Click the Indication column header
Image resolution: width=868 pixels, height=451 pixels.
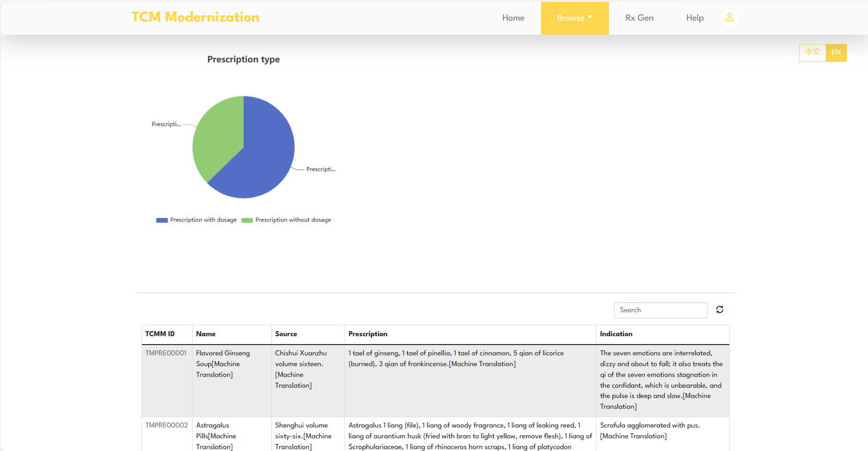616,334
